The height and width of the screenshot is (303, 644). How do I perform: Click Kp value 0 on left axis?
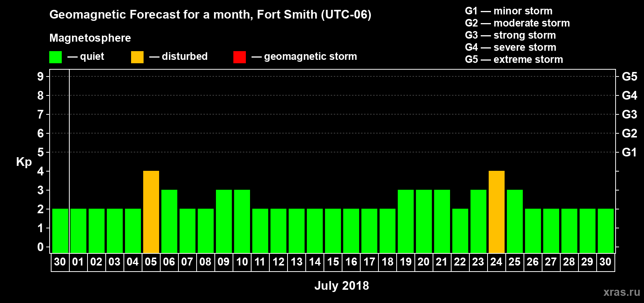(41, 247)
